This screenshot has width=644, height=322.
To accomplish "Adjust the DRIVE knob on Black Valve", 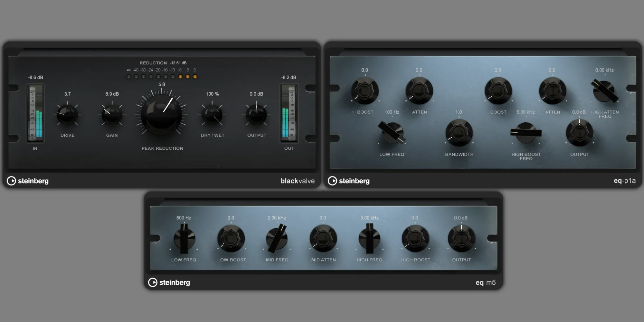I will pos(67,115).
